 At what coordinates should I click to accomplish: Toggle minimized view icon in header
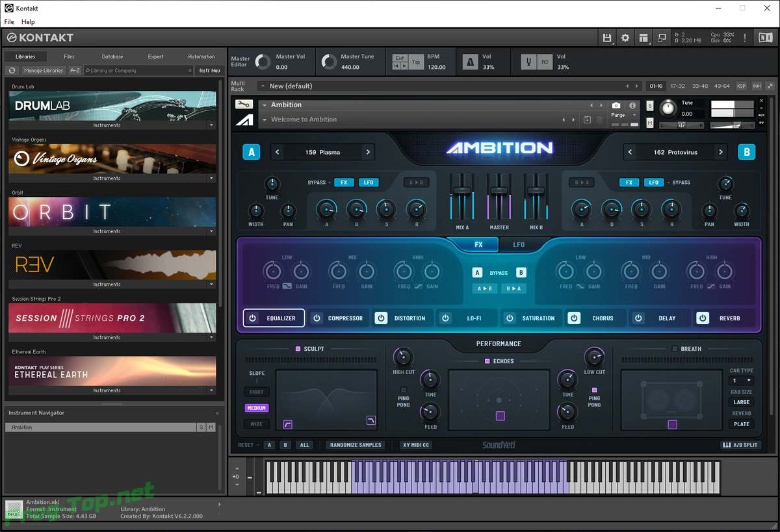click(x=662, y=38)
